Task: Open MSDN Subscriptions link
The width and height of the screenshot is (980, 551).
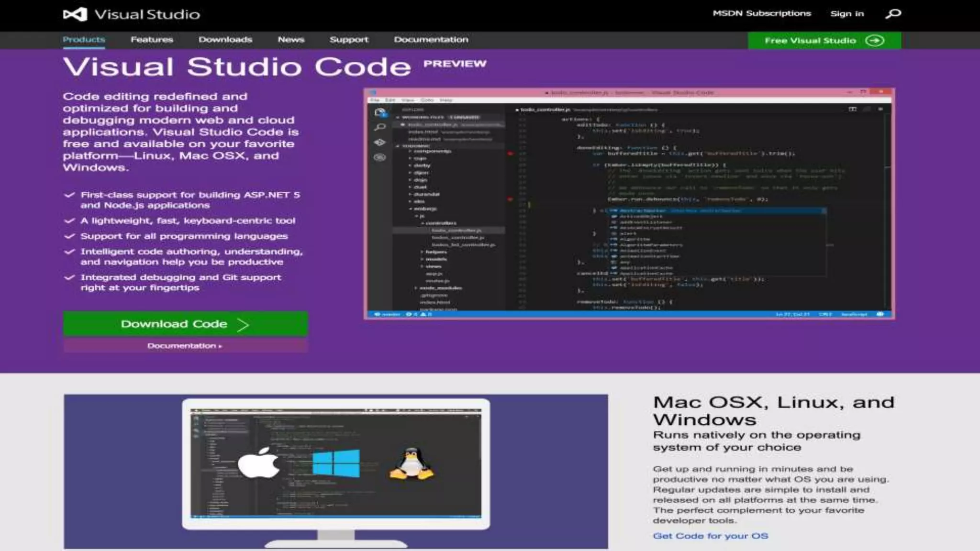Action: 762,14
